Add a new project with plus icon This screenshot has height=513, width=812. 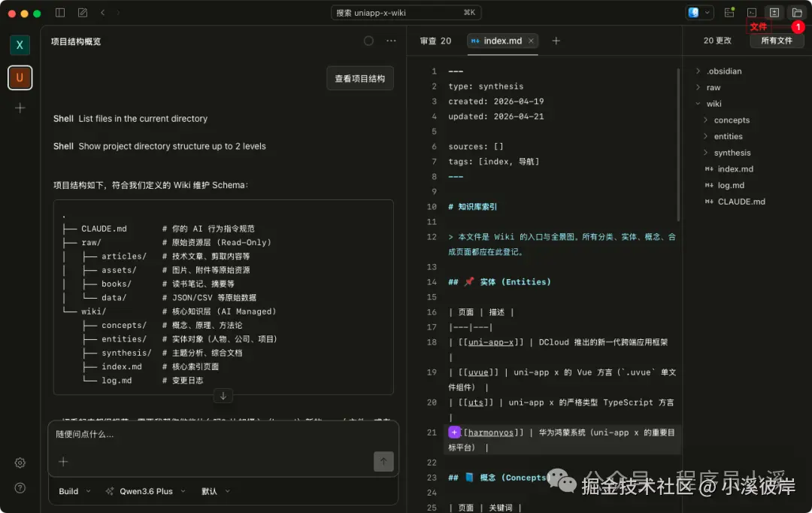[x=20, y=108]
